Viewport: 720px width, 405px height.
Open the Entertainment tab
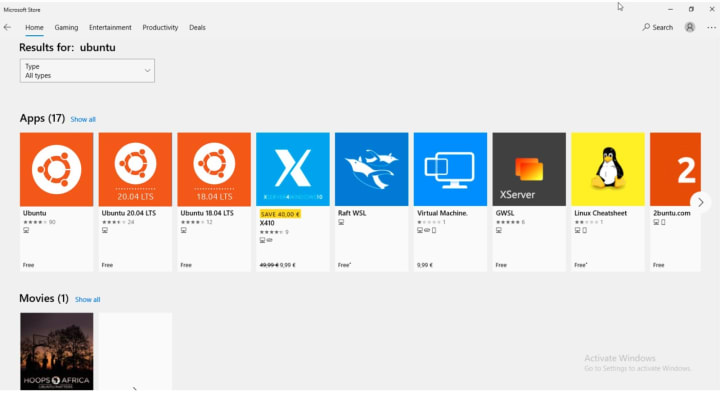pos(110,28)
